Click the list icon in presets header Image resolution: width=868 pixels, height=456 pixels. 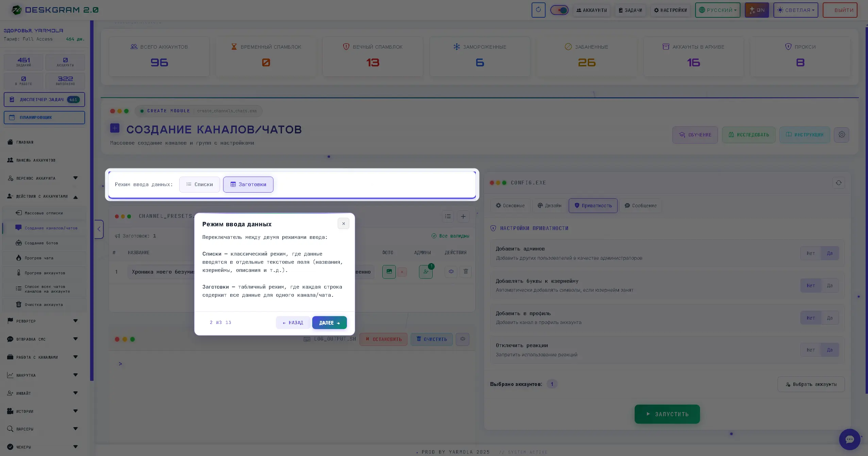[448, 216]
